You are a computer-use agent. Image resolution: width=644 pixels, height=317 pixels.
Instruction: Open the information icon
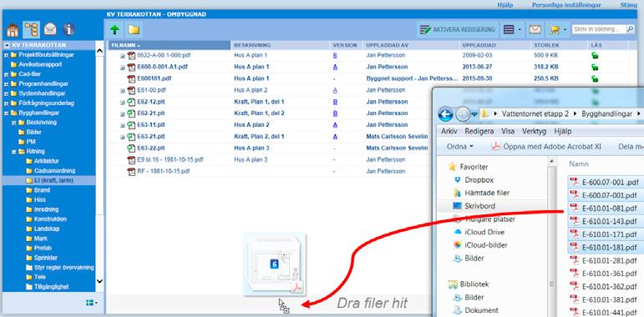pos(68,29)
